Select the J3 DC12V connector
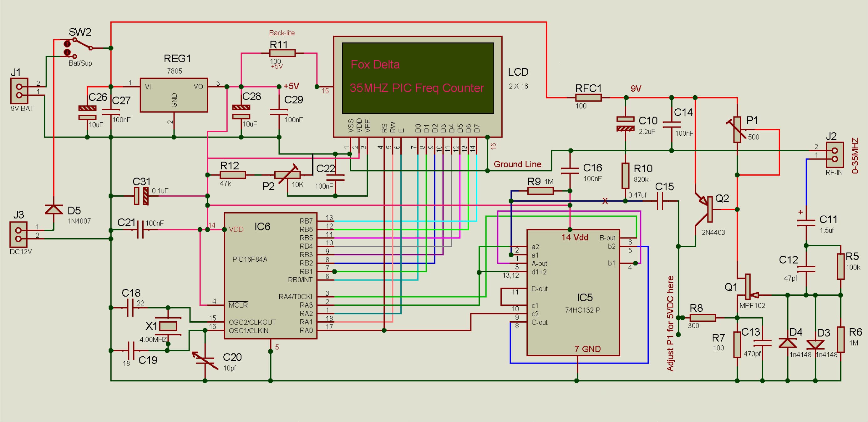The image size is (868, 422). pos(18,234)
